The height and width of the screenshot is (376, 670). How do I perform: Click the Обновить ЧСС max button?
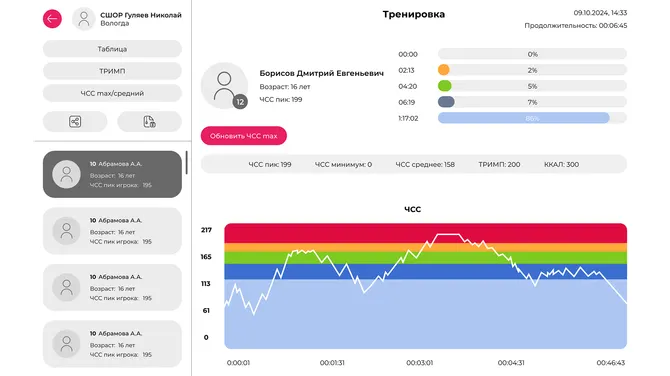[244, 136]
